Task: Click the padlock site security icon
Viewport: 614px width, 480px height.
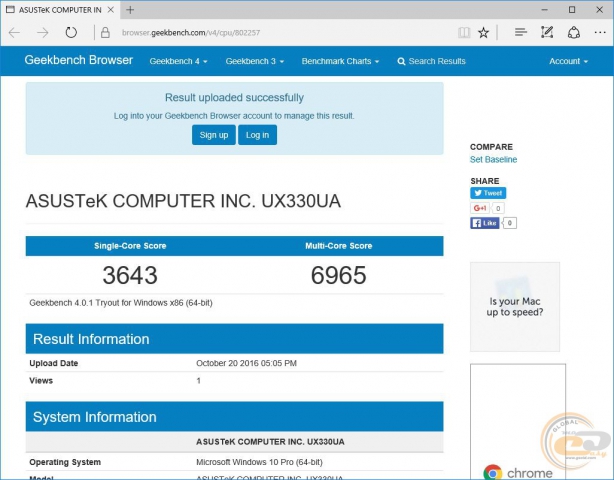Action: click(105, 32)
